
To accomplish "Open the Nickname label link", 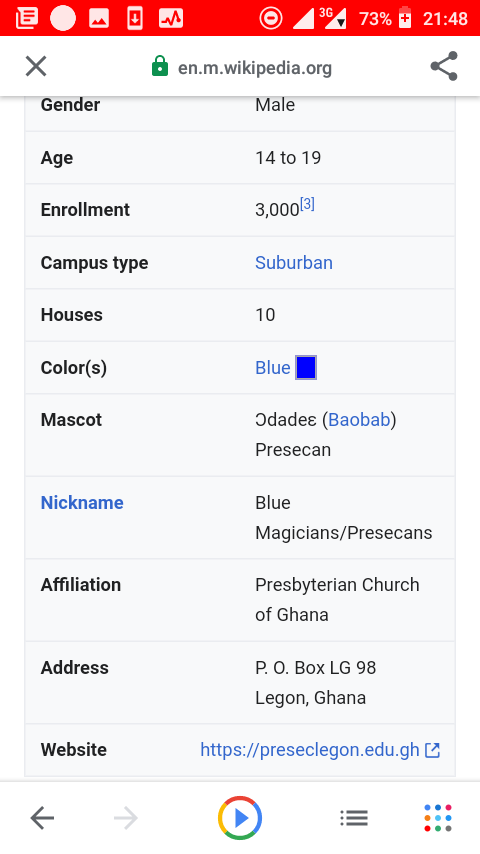I will click(82, 502).
